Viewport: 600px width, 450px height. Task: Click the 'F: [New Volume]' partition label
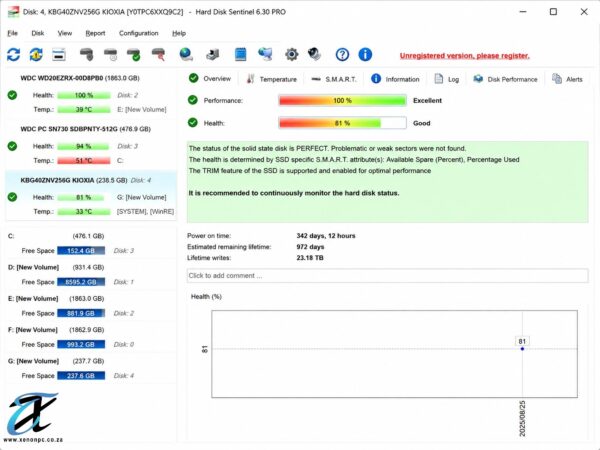(33, 329)
